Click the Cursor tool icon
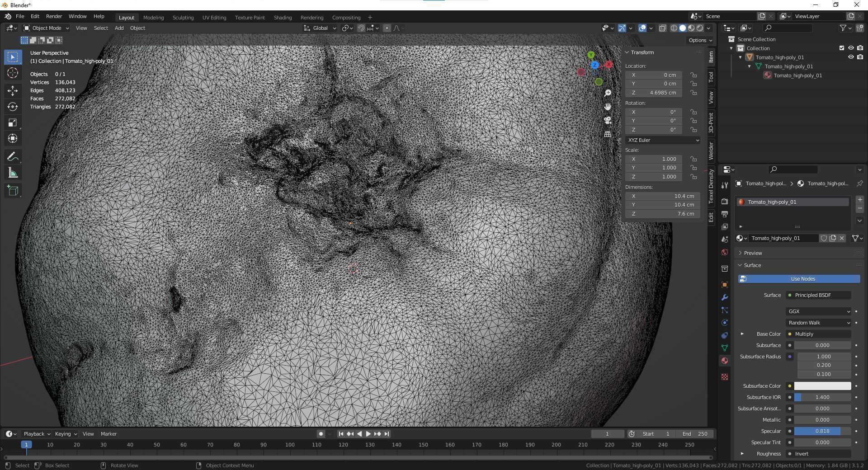The height and width of the screenshot is (470, 868). (x=13, y=73)
